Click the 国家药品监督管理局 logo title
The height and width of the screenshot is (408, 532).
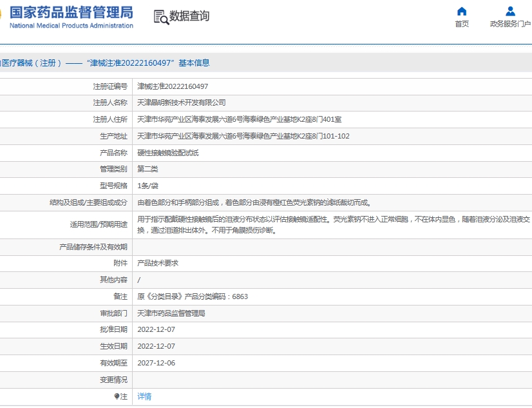[x=71, y=12]
